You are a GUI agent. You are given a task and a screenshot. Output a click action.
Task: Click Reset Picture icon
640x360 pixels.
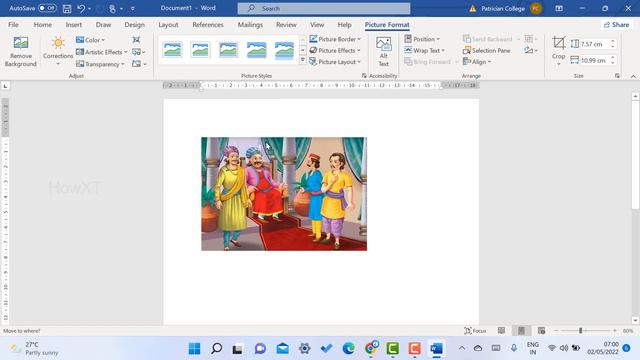tap(139, 64)
